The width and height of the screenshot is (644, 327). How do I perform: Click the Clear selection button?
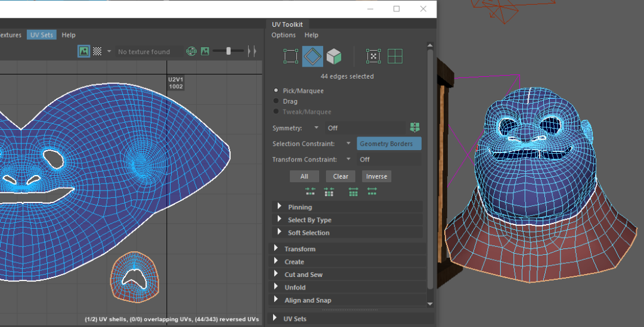(x=340, y=176)
